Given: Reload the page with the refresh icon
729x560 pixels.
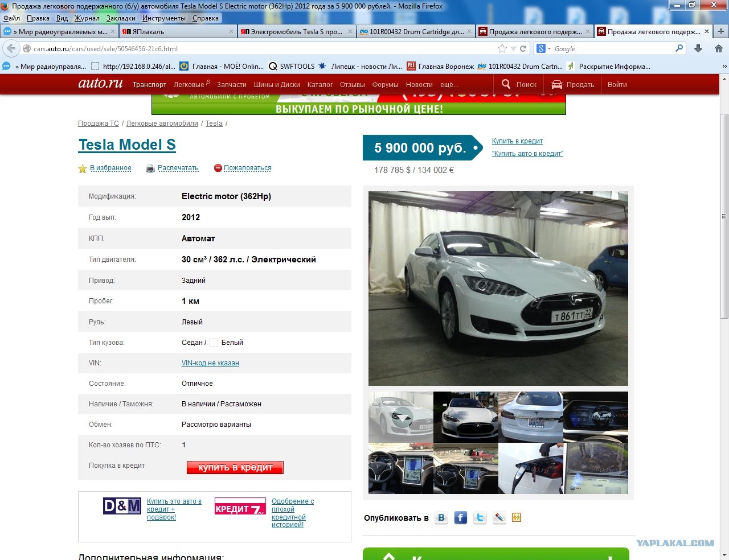Looking at the screenshot, I should click(523, 49).
